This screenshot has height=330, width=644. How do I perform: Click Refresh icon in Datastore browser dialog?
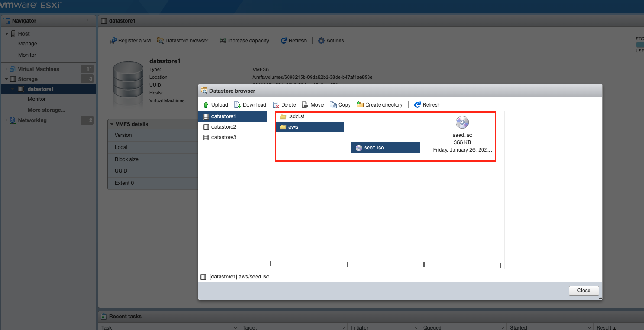point(417,105)
